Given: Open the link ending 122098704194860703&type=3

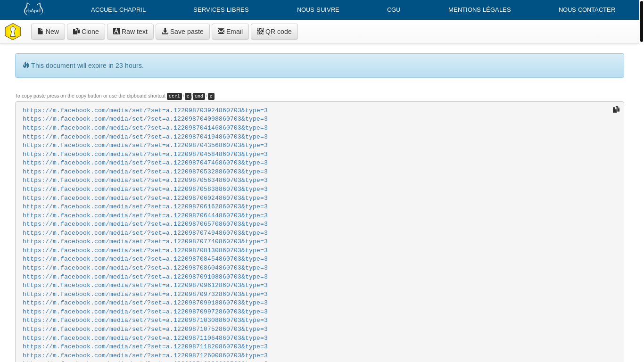Looking at the screenshot, I should (145, 137).
